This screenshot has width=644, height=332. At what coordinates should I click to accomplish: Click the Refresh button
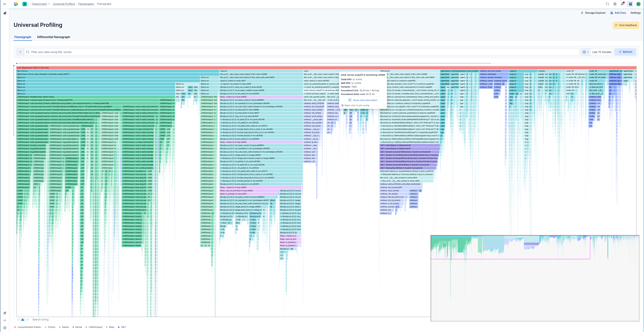(626, 52)
